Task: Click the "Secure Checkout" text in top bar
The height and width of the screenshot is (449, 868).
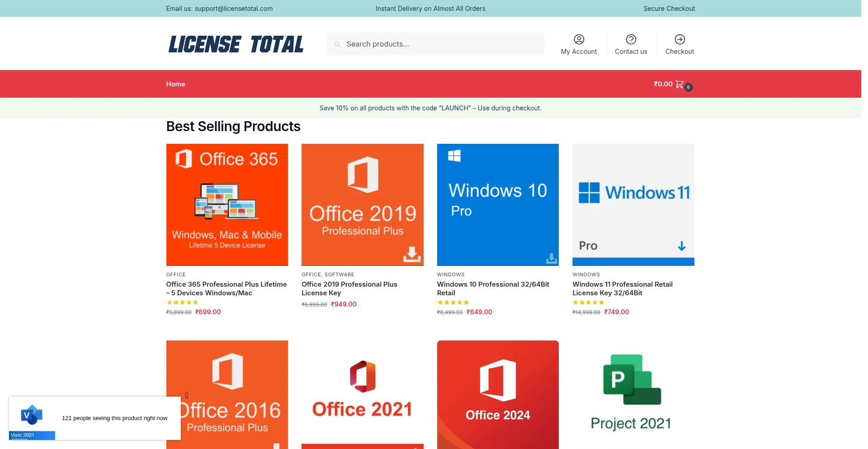Action: click(669, 9)
